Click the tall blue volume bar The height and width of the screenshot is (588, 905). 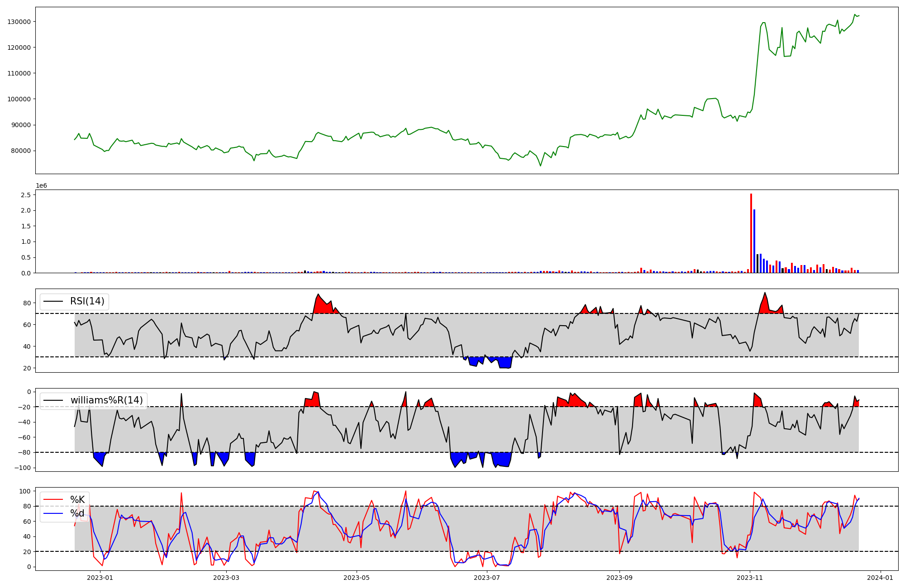(754, 241)
